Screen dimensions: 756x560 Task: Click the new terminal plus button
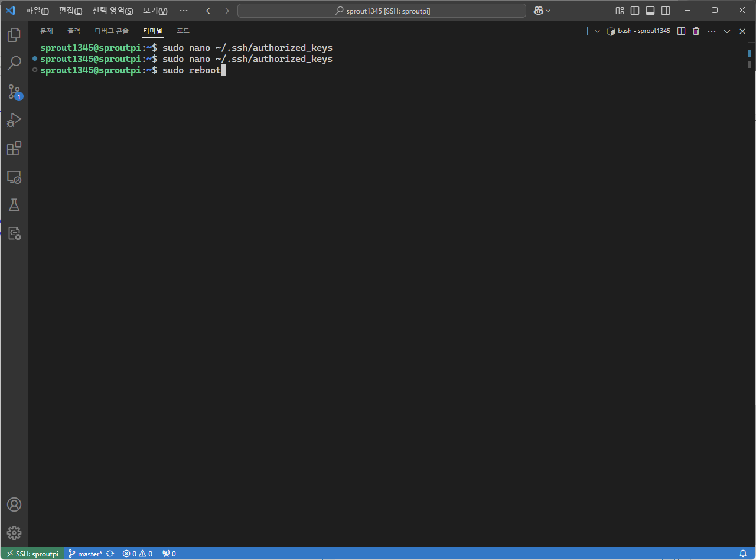[x=587, y=31]
